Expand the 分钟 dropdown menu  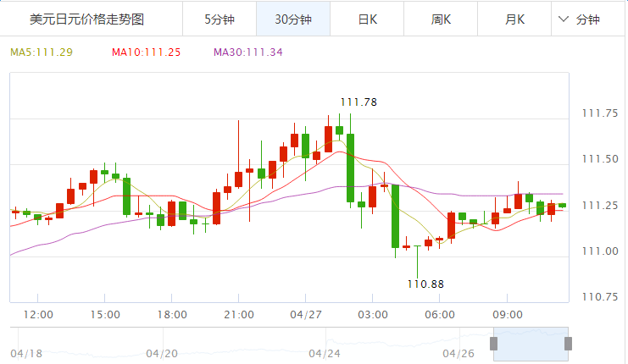tap(581, 19)
